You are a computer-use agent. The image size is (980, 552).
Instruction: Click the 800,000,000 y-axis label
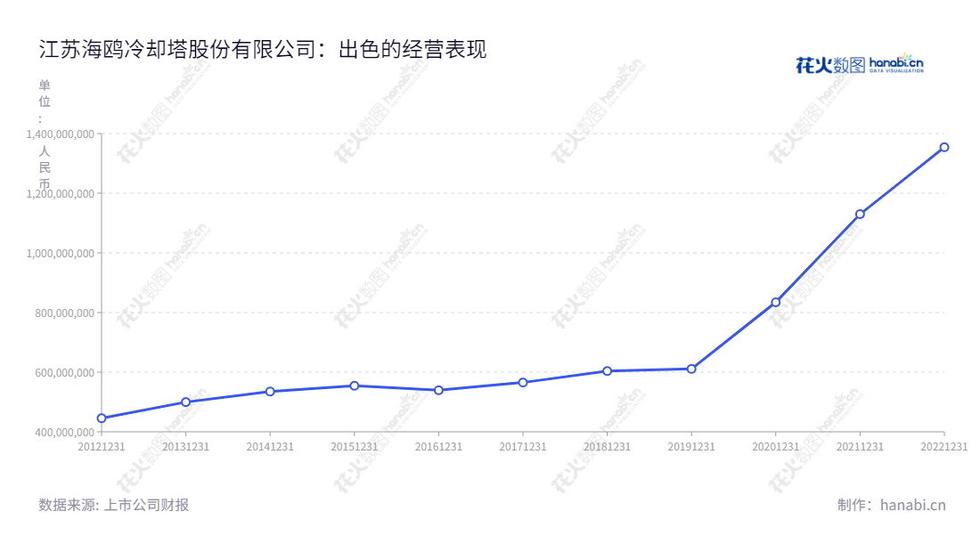[64, 313]
